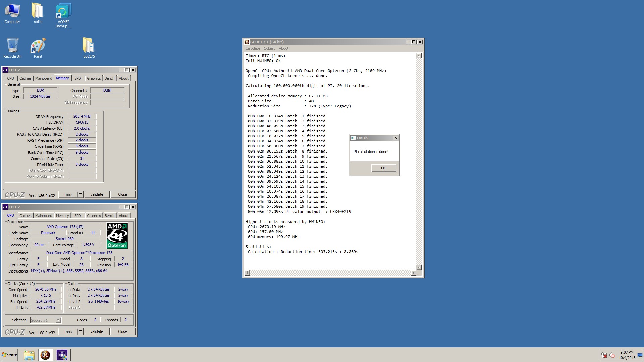Click GPUPI horizontal scrollbar right arrow
644x362 pixels.
tap(413, 273)
